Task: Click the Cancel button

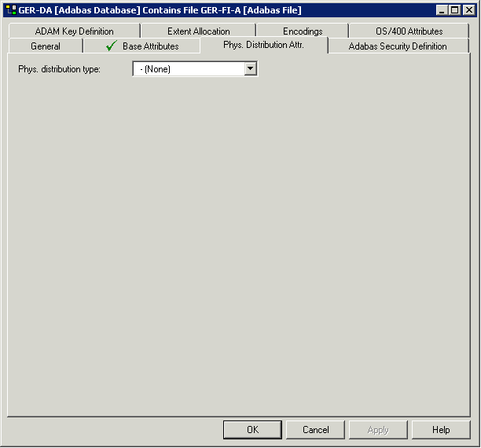Action: pyautogui.click(x=315, y=430)
